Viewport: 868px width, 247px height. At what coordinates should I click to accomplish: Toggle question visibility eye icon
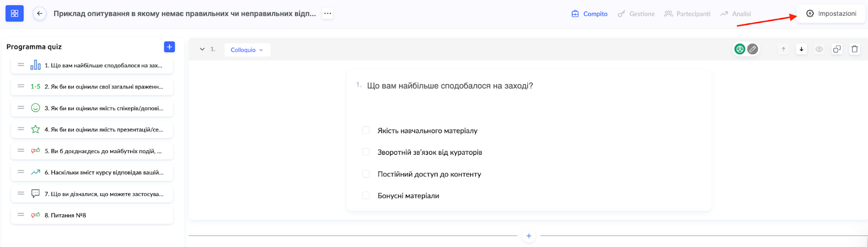(819, 49)
